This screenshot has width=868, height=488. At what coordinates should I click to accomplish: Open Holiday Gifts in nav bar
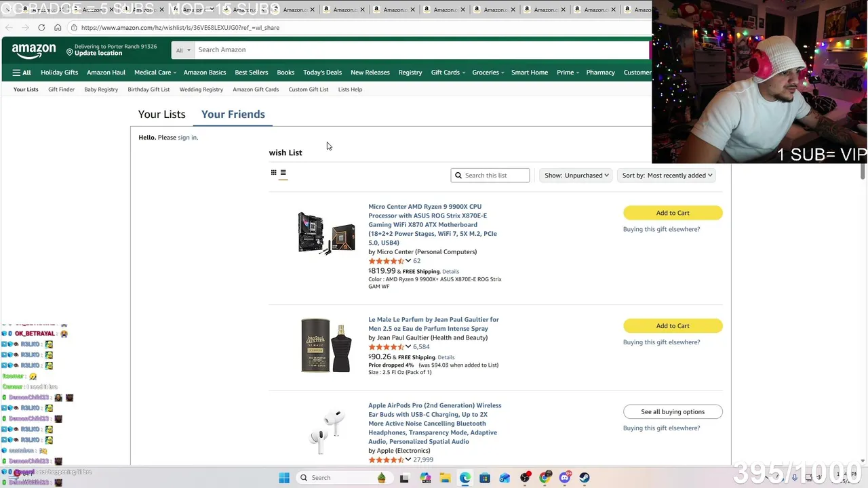pos(59,73)
